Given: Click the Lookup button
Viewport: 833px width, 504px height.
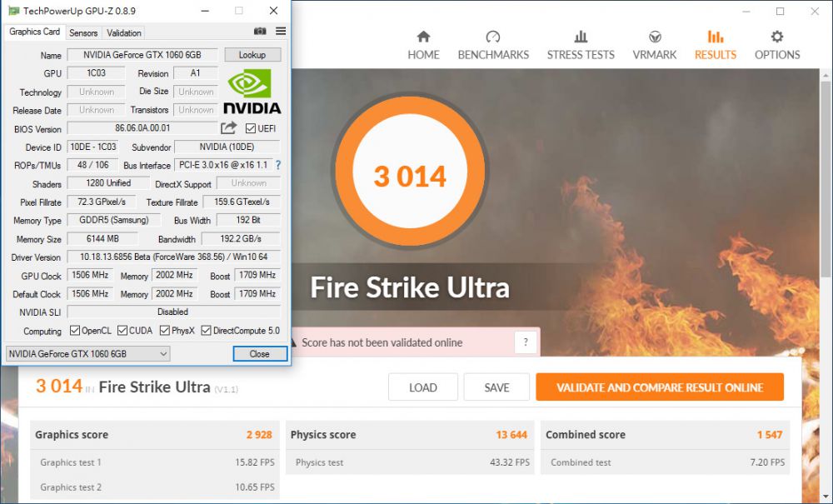Looking at the screenshot, I should (x=252, y=55).
